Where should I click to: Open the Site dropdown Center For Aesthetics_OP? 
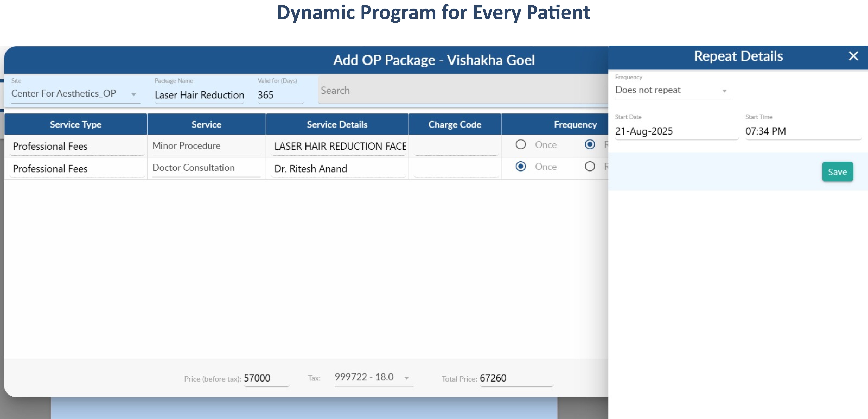tap(76, 94)
